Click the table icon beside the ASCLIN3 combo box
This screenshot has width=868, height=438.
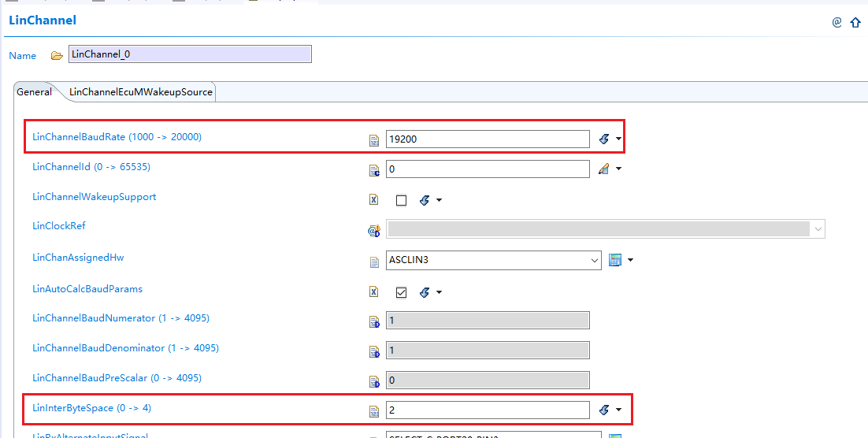pyautogui.click(x=615, y=260)
